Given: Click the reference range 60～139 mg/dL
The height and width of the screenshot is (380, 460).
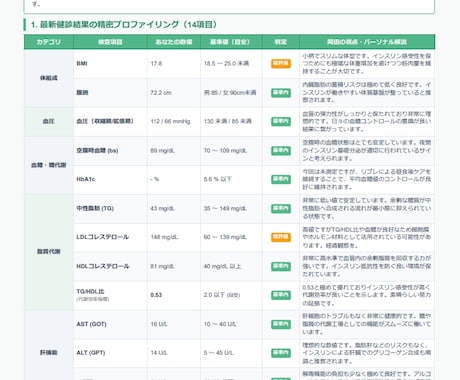Looking at the screenshot, I should tap(225, 237).
